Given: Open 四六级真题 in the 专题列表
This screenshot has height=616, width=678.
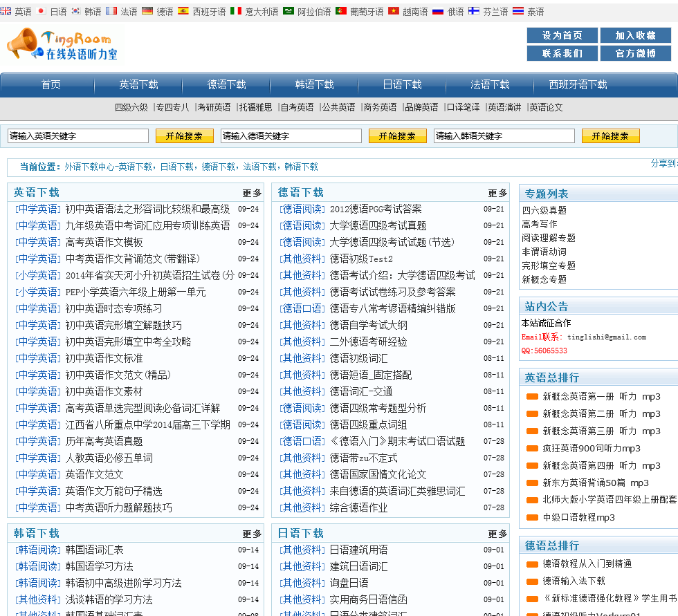Looking at the screenshot, I should [544, 210].
